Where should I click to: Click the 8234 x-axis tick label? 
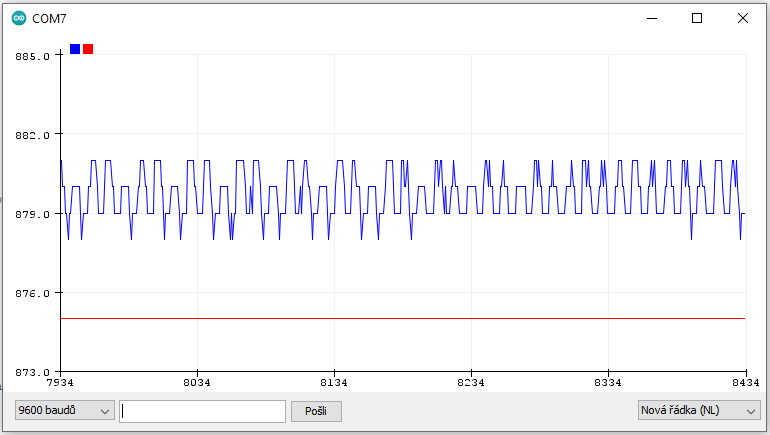471,383
